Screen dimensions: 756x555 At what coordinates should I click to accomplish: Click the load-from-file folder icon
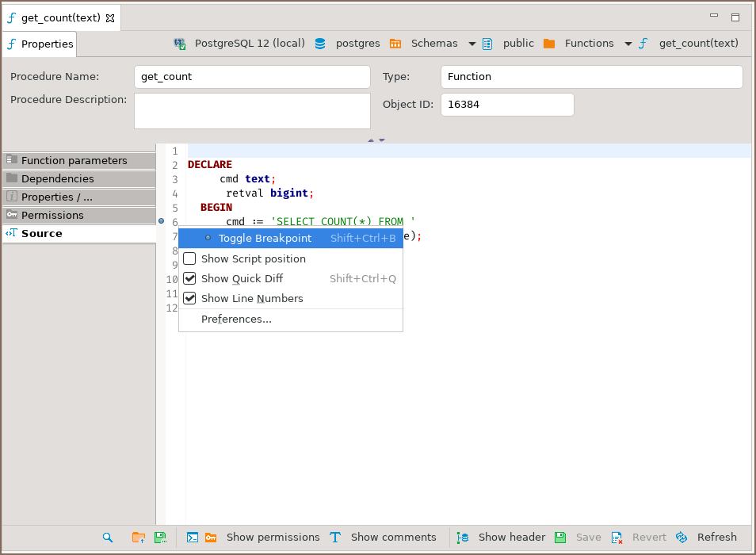click(x=139, y=538)
